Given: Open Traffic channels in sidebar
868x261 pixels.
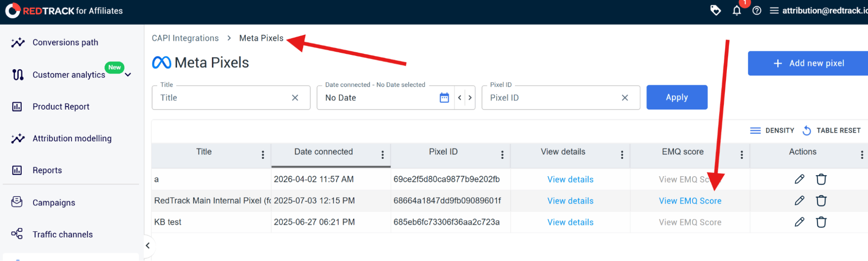Looking at the screenshot, I should click(x=63, y=234).
